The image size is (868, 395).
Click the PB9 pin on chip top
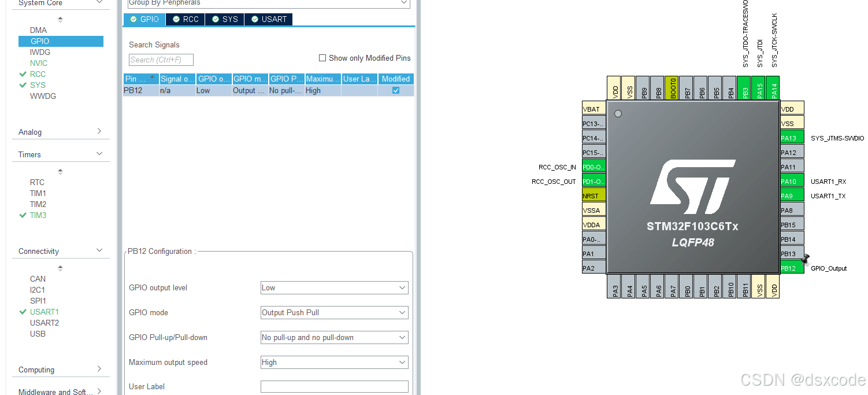click(643, 88)
